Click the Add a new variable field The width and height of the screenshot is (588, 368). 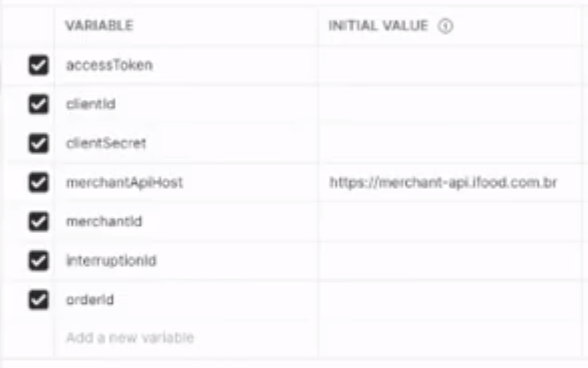(130, 338)
